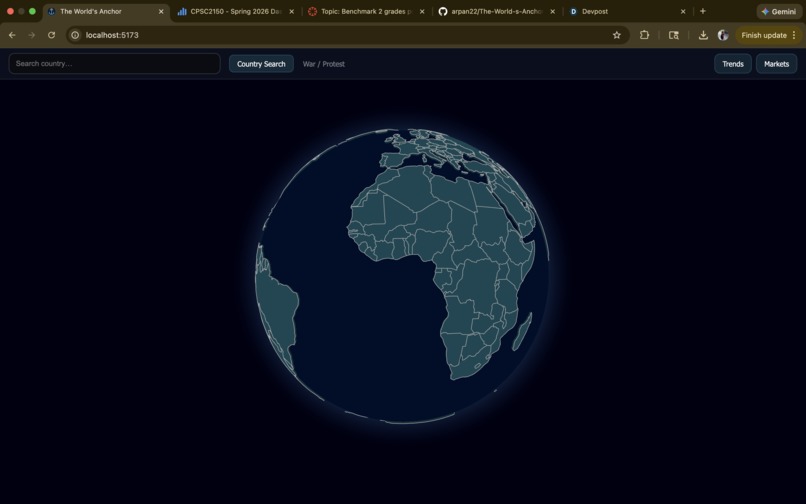Reload the localhost page
Image resolution: width=806 pixels, height=504 pixels.
click(x=51, y=35)
